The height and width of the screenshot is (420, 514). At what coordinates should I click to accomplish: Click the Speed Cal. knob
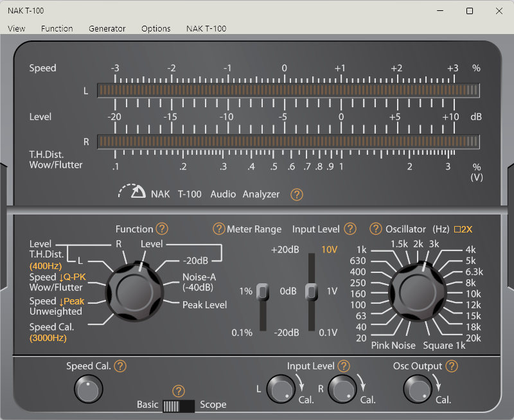[x=89, y=389]
